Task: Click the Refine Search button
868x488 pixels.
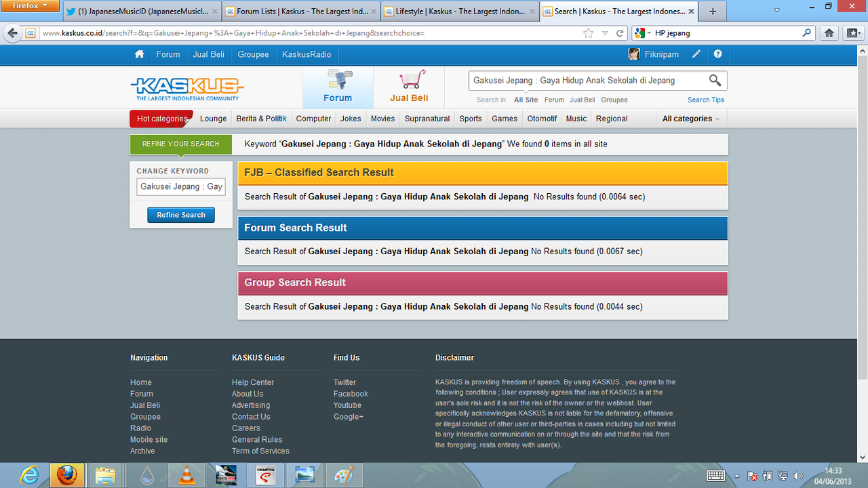Action: [x=181, y=215]
